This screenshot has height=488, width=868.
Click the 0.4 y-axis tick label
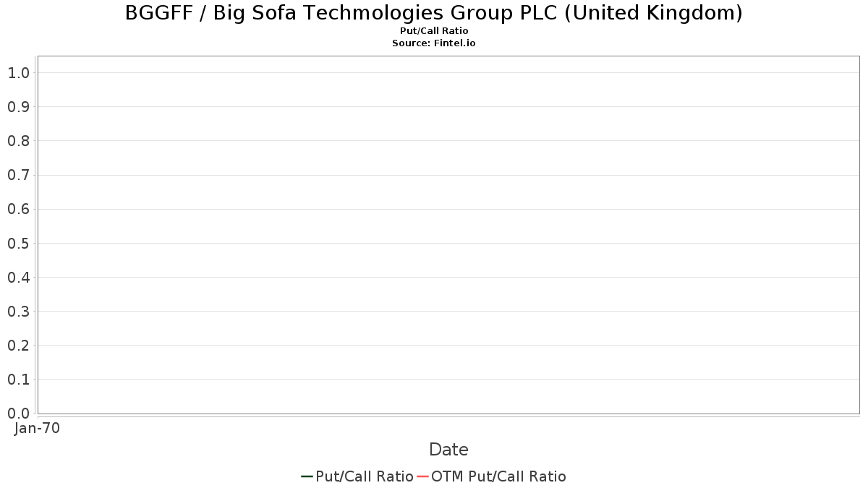coord(18,278)
